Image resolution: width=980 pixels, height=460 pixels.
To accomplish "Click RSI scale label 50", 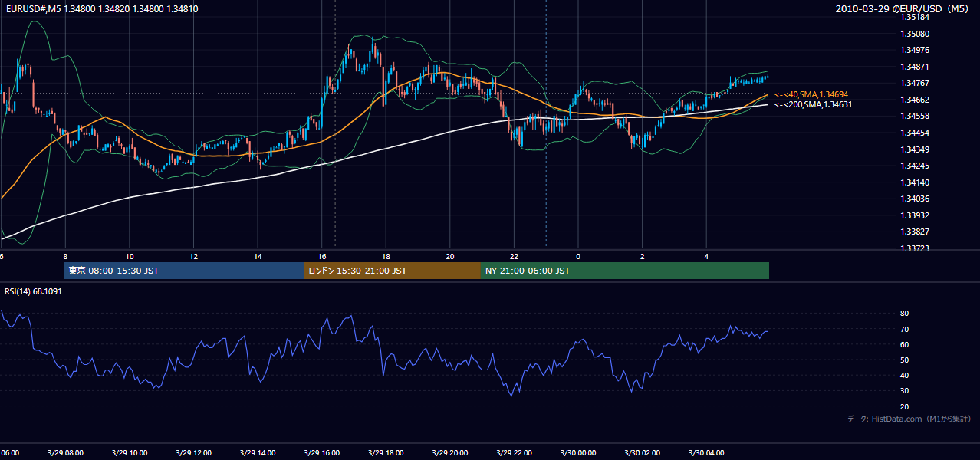I will click(905, 360).
